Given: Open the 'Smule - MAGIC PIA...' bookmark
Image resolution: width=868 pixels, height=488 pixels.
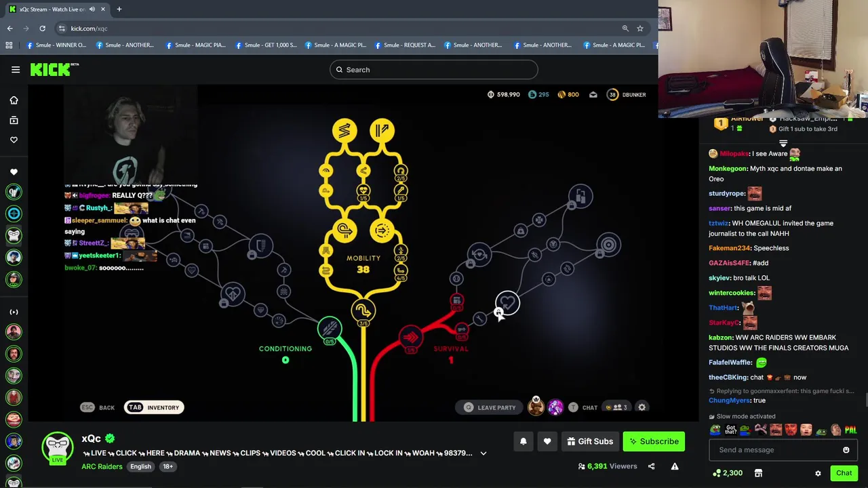Looking at the screenshot, I should point(195,45).
